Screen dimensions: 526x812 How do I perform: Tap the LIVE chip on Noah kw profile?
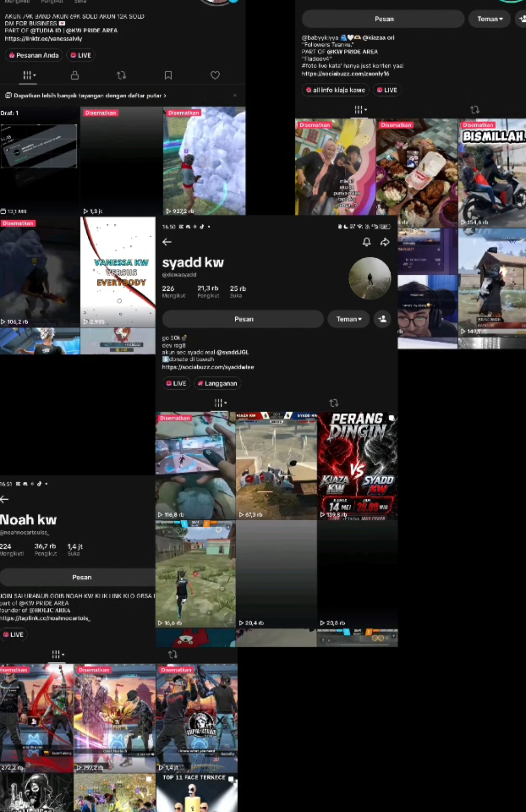[14, 634]
